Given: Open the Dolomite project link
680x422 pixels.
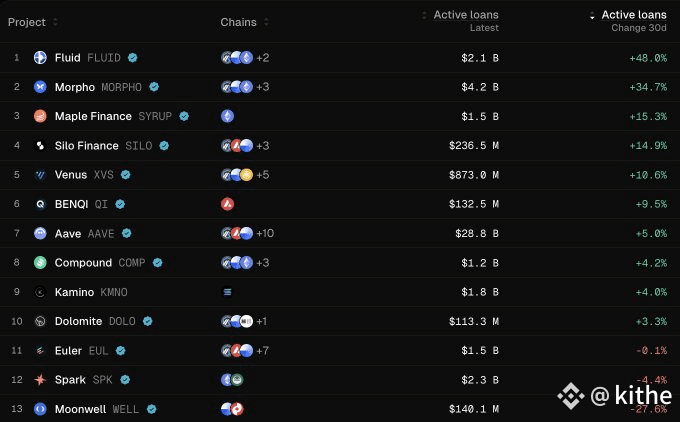Looking at the screenshot, I should pos(78,321).
